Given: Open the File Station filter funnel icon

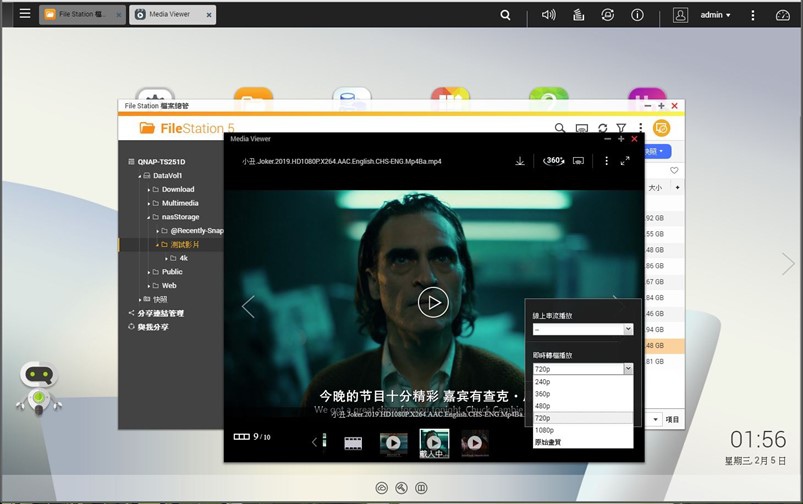Looking at the screenshot, I should [x=621, y=128].
